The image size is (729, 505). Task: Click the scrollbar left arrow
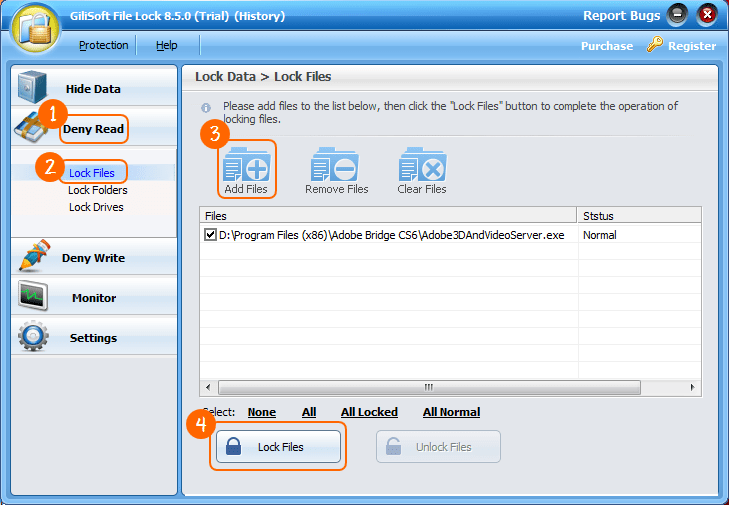(x=208, y=387)
